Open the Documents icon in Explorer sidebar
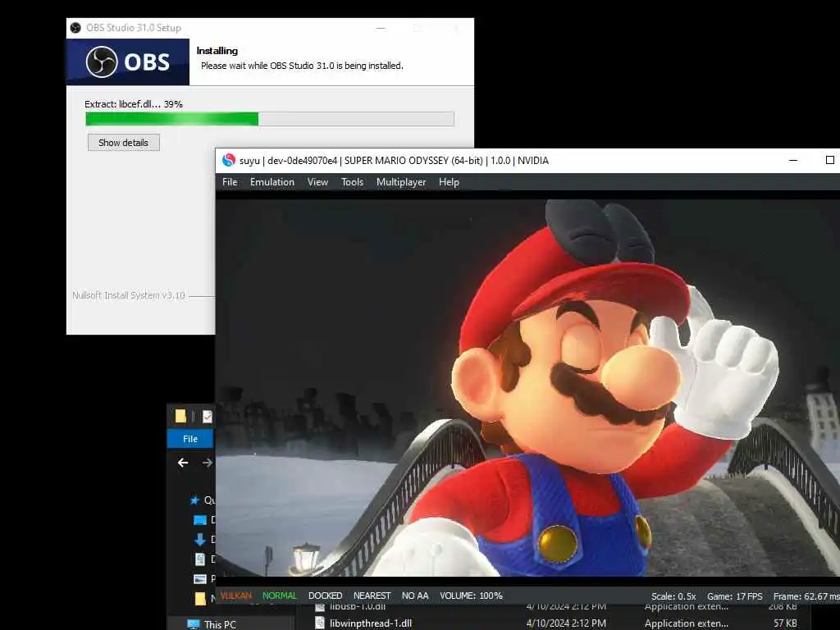The image size is (840, 630). coord(200,559)
